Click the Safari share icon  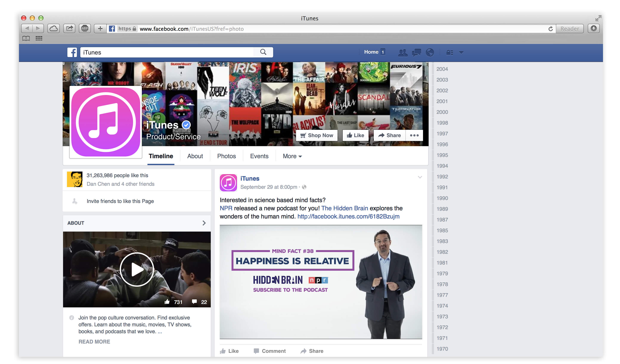69,29
